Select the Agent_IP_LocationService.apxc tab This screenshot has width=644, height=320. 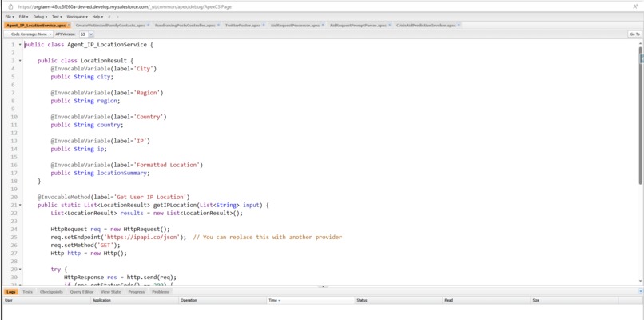[36, 25]
